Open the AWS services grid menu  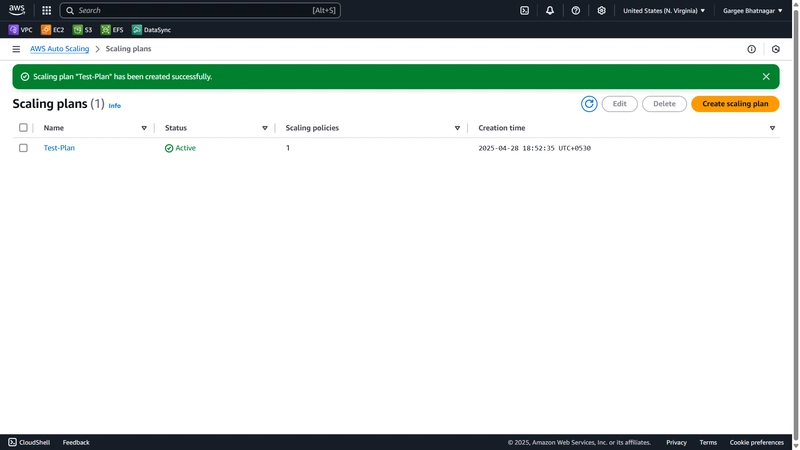tap(46, 10)
